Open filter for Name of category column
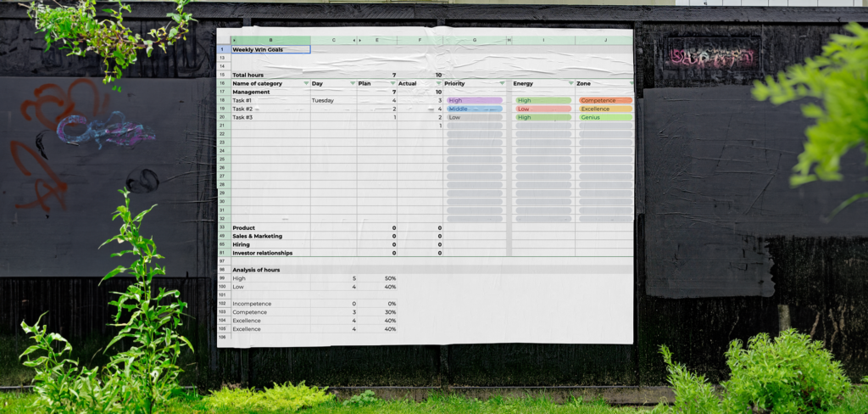The image size is (868, 414). pos(306,84)
